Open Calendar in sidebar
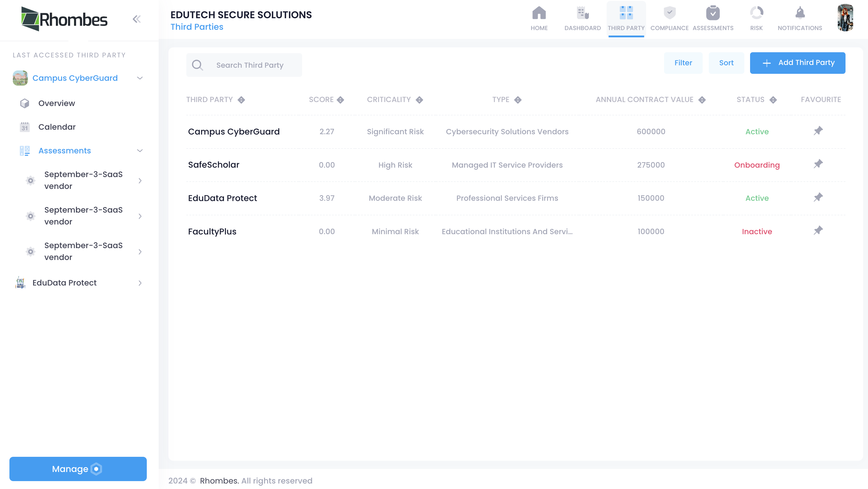868x489 pixels. [57, 127]
